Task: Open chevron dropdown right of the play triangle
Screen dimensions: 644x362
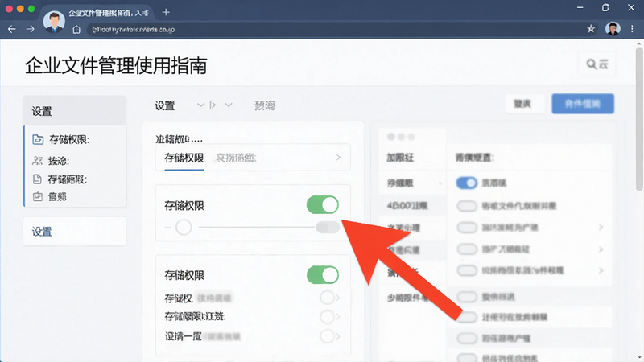Action: [229, 105]
